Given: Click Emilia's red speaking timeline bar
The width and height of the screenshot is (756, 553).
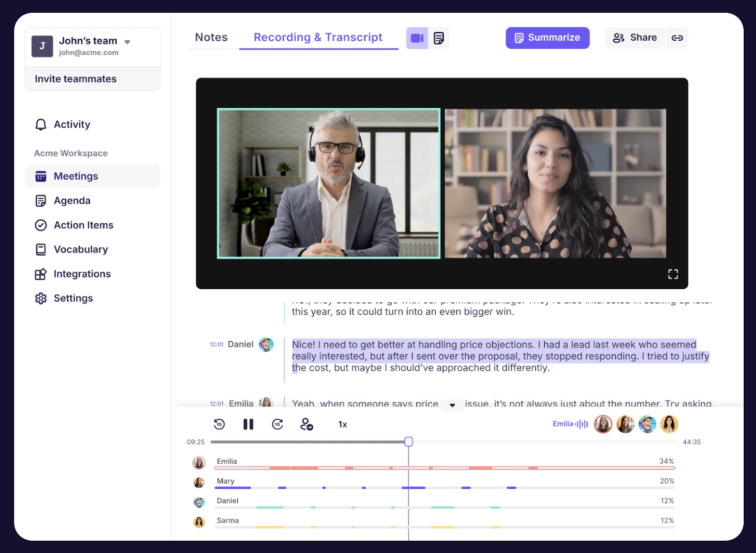Looking at the screenshot, I should click(x=444, y=468).
